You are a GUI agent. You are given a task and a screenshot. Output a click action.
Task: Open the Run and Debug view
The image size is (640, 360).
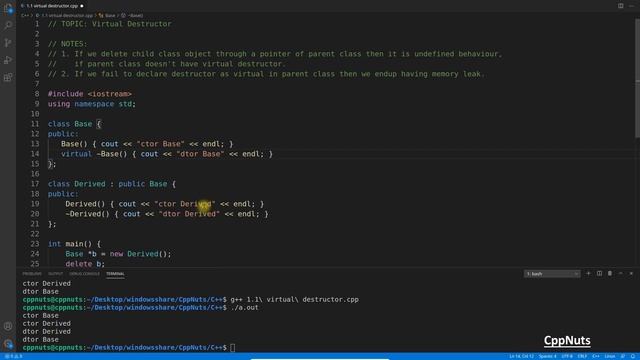(8, 60)
